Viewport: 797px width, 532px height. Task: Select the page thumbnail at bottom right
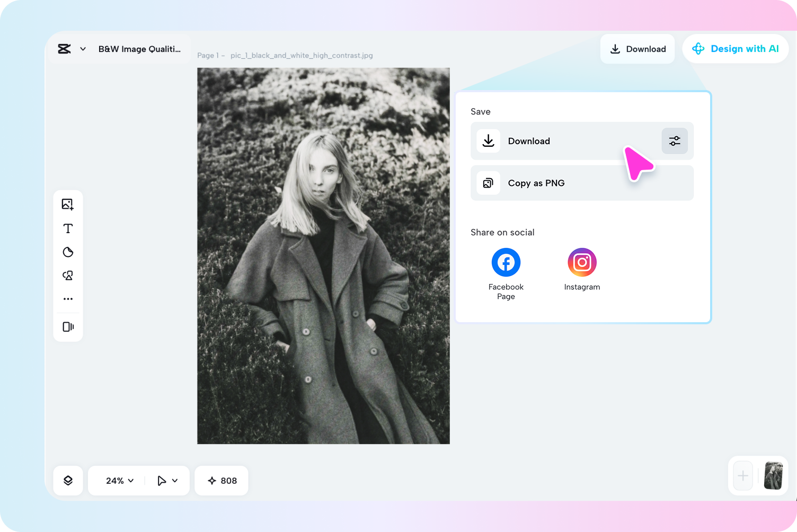(x=773, y=476)
